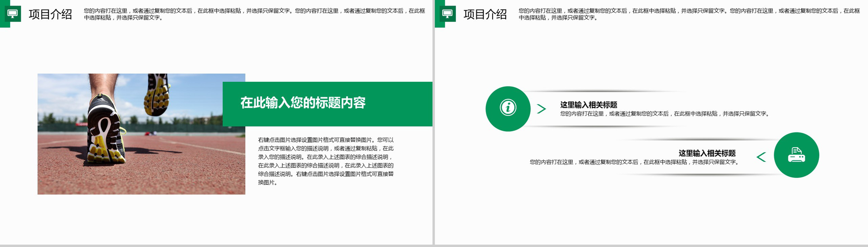Image resolution: width=868 pixels, height=247 pixels.
Task: Select the description line under the first related title
Action: point(665,114)
